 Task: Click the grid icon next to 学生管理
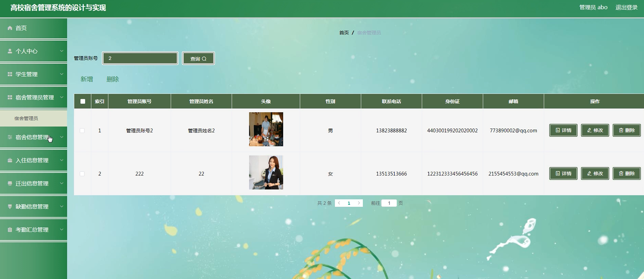point(10,74)
